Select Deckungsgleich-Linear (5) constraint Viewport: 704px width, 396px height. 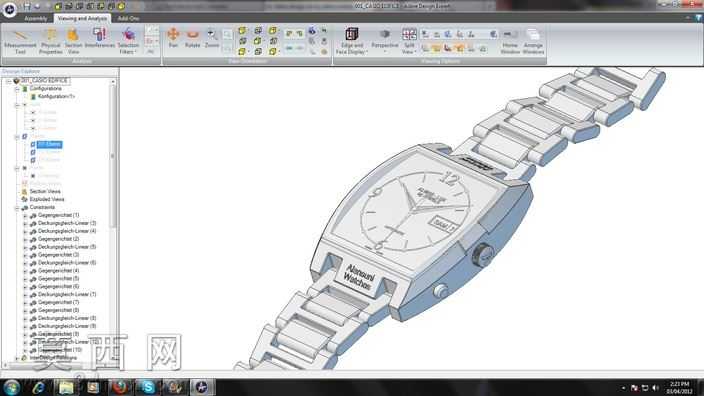tap(67, 247)
